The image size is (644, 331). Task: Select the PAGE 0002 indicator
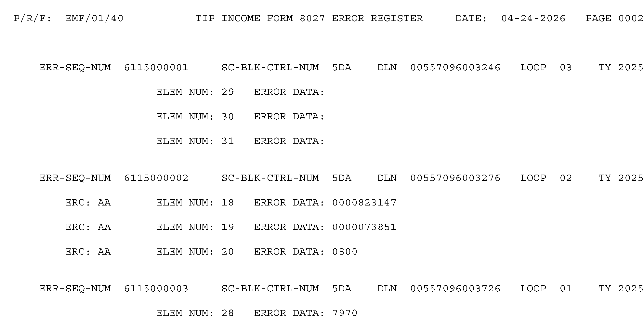coord(614,19)
